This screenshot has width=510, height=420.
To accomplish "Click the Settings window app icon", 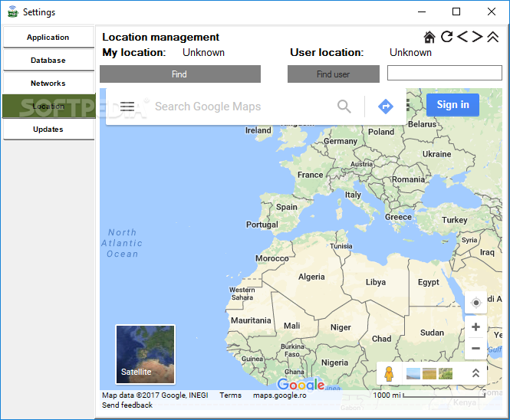I will pyautogui.click(x=13, y=11).
